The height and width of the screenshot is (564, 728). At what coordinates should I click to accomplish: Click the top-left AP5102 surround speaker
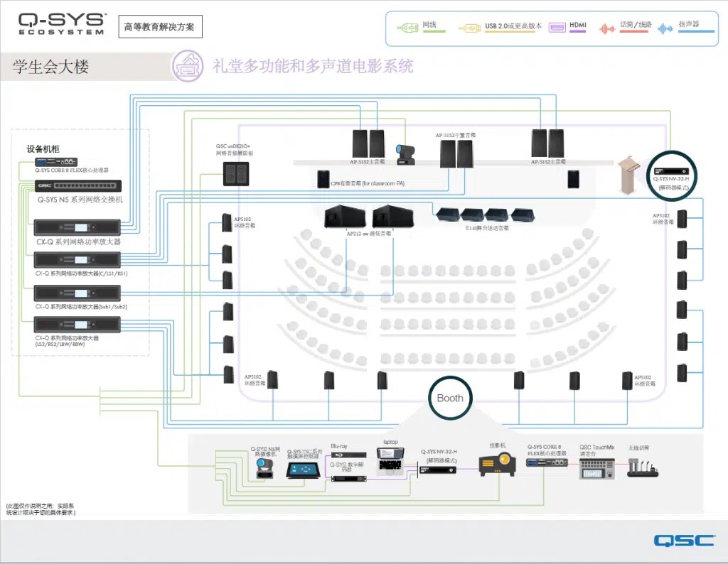click(227, 222)
